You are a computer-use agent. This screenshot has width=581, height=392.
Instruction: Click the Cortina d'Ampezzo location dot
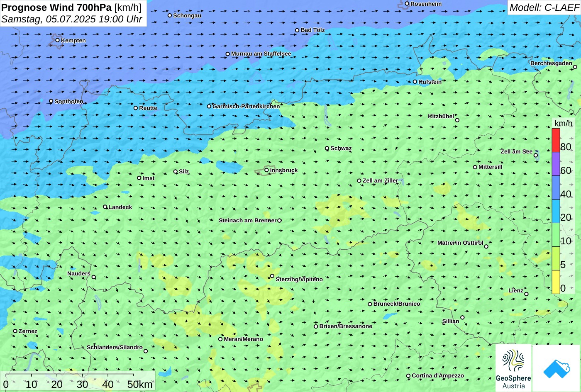[x=408, y=376]
